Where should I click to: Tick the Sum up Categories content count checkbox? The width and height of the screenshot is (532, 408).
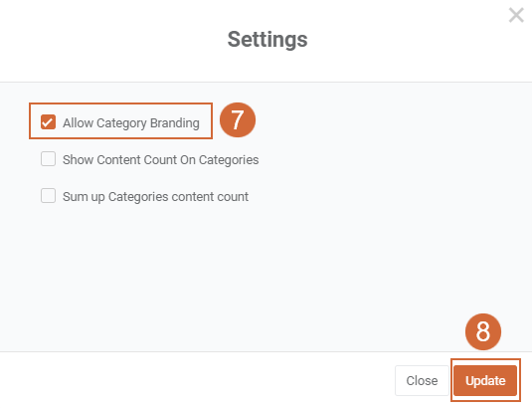tap(48, 196)
